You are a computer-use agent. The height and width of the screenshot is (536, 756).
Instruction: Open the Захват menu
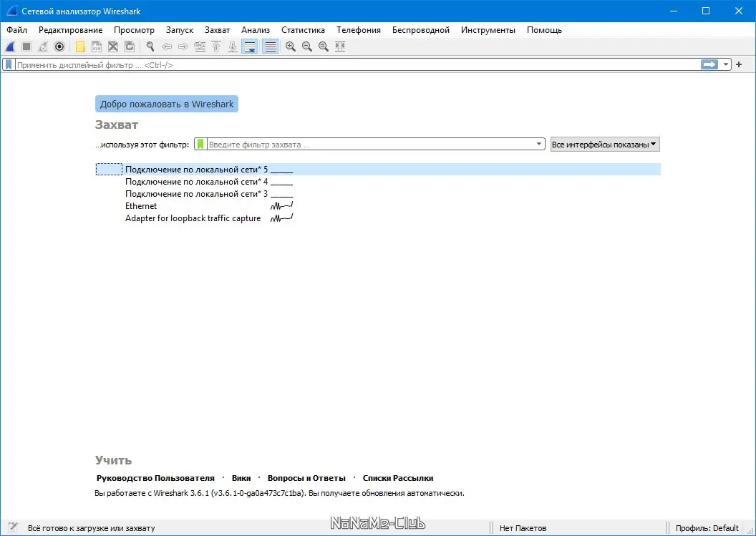click(217, 30)
